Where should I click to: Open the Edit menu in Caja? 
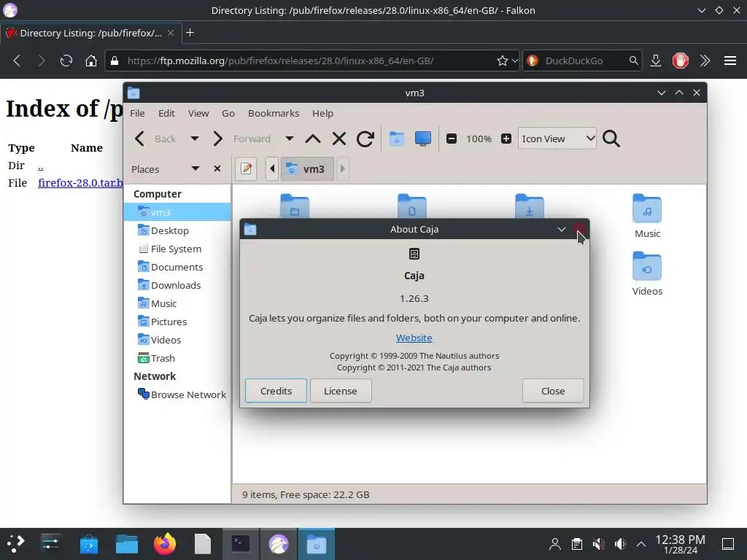click(x=167, y=113)
